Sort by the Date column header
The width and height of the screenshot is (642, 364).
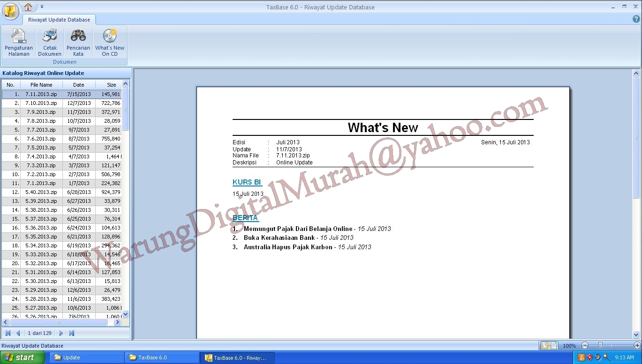(x=79, y=85)
